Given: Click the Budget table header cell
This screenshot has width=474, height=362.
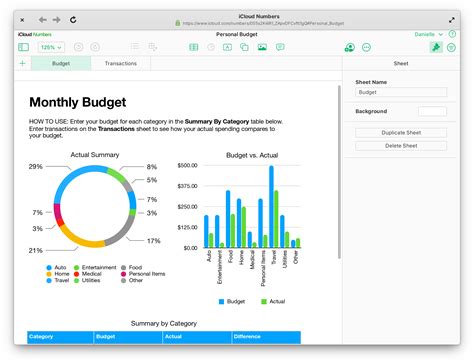Looking at the screenshot, I should point(128,337).
